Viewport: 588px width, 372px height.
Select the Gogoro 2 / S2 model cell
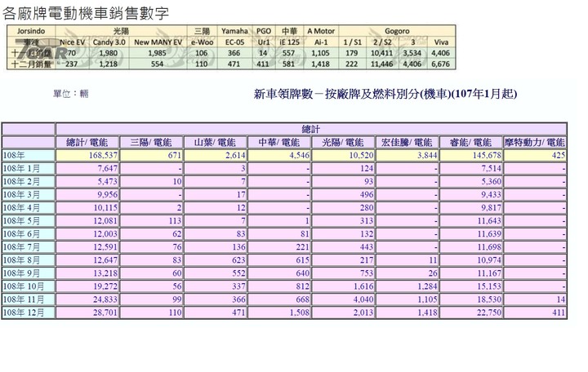click(382, 42)
